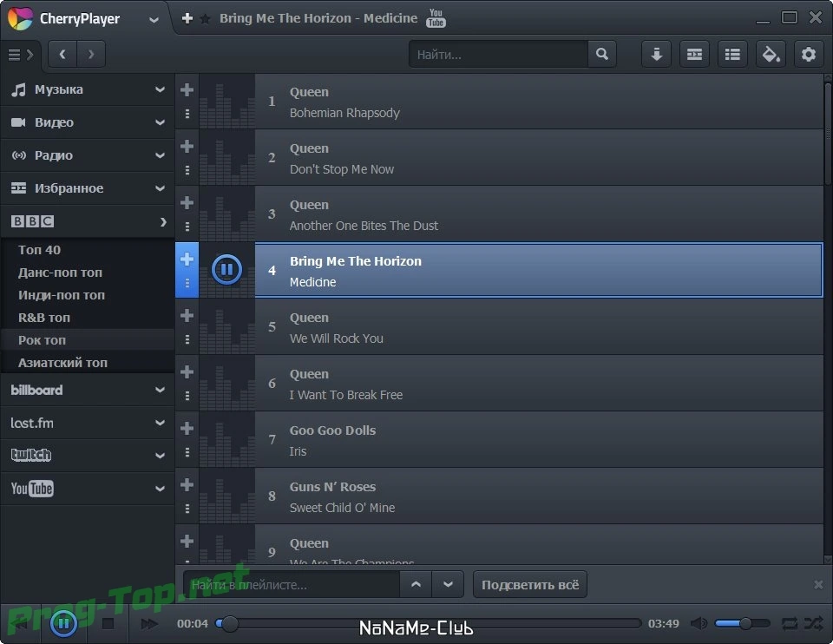Viewport: 833px width, 644px height.
Task: Add I Want To Break Free plus
Action: [187, 372]
